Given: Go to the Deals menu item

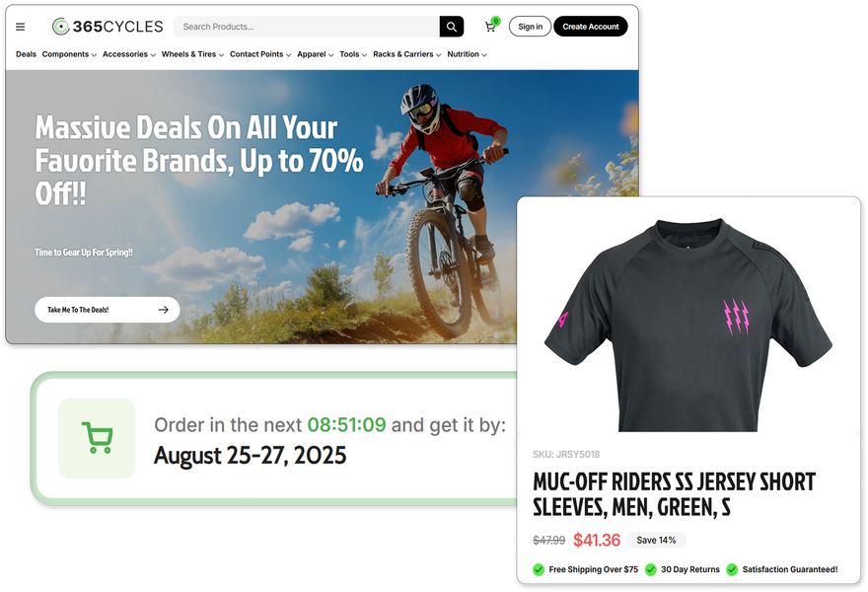Looking at the screenshot, I should tap(26, 54).
